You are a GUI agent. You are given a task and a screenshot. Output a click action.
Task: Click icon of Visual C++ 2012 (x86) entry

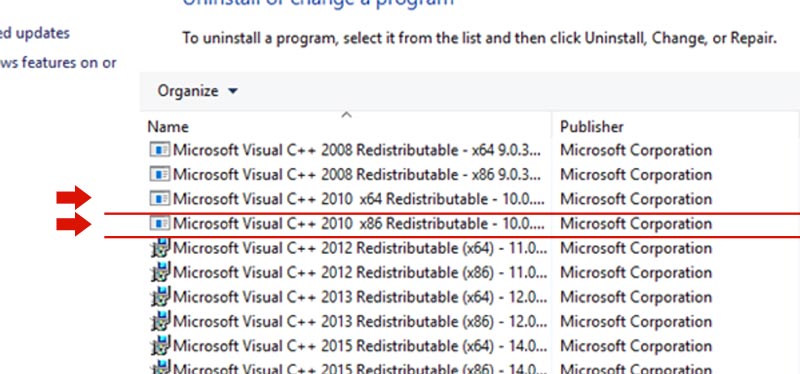pyautogui.click(x=161, y=272)
